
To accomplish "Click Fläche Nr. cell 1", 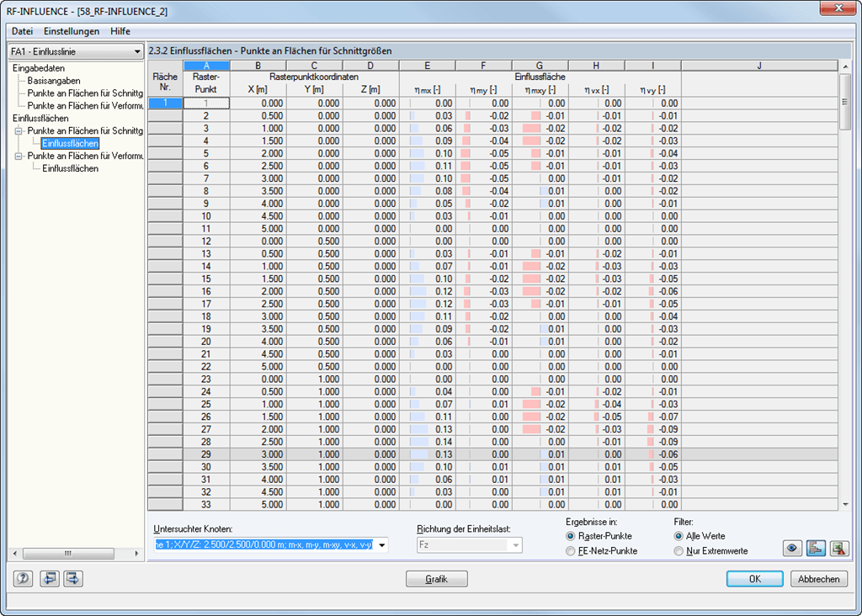I will click(165, 103).
